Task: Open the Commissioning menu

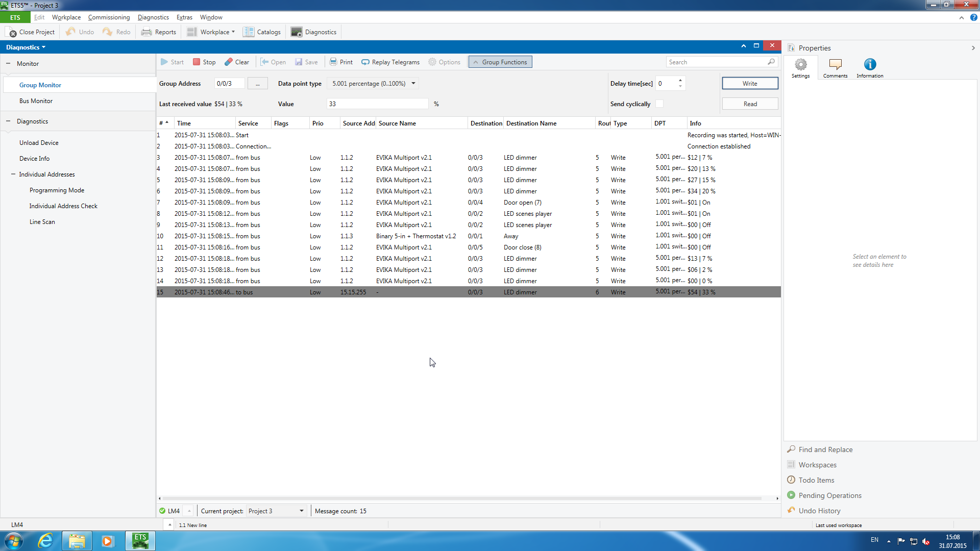Action: (109, 17)
